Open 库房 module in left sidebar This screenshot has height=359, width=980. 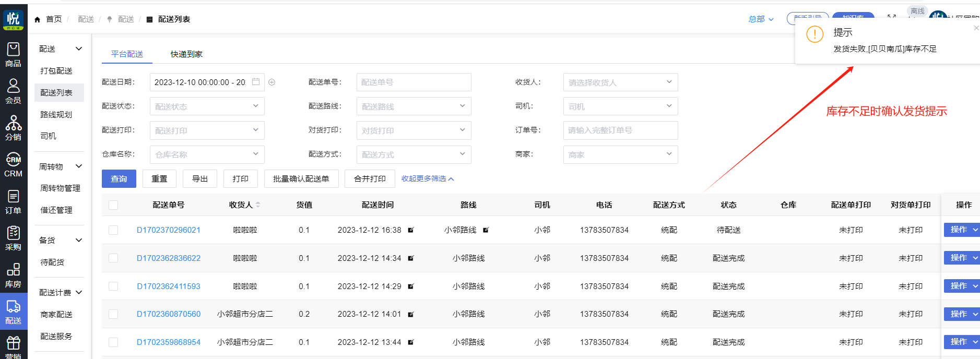point(13,276)
